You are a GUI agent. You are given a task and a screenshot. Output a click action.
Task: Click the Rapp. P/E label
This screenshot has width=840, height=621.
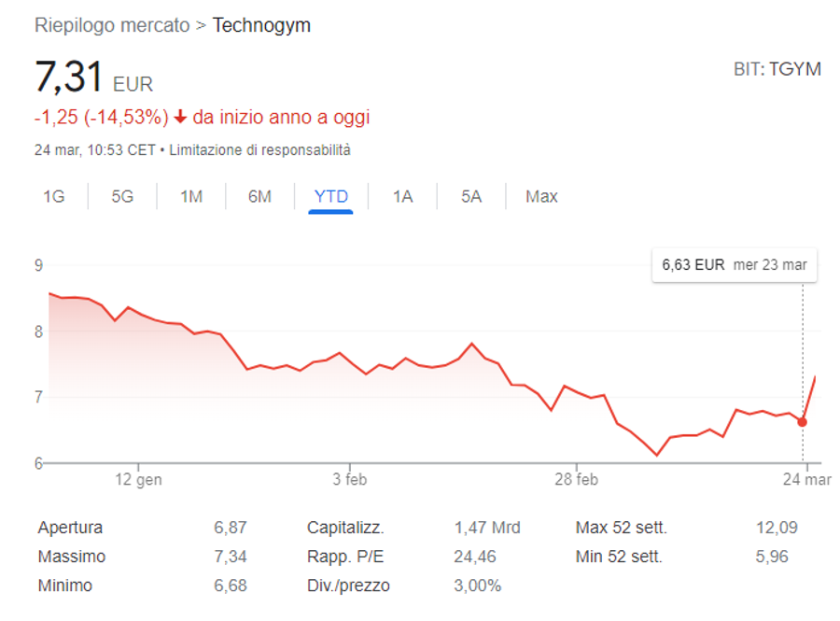345,557
